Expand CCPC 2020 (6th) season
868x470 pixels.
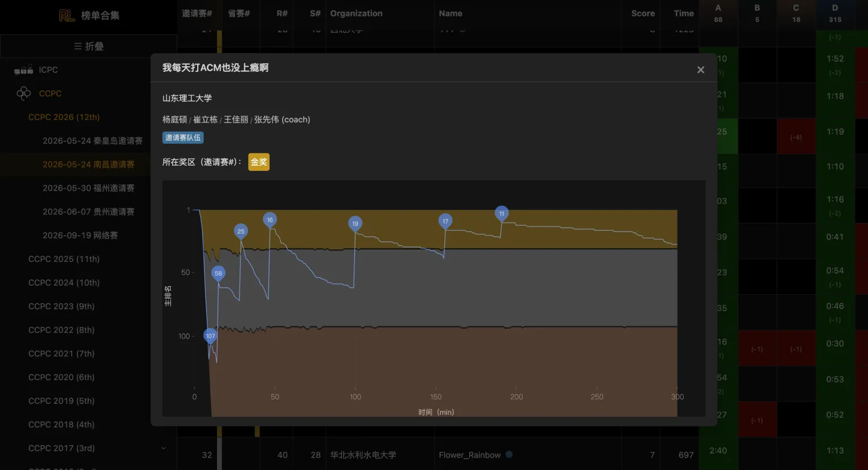click(x=62, y=377)
